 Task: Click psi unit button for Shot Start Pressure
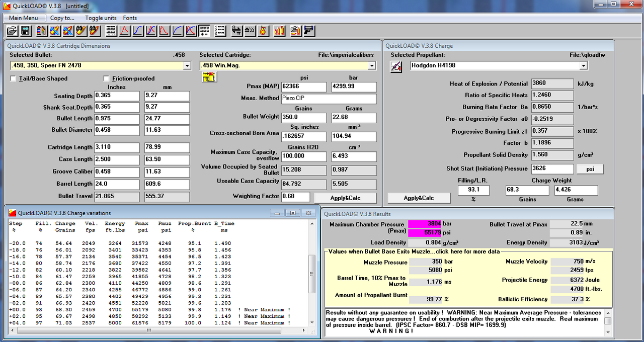click(590, 169)
